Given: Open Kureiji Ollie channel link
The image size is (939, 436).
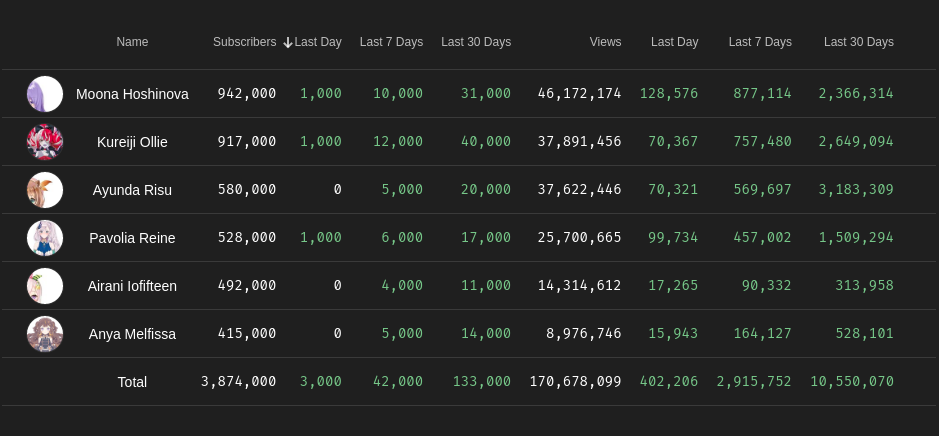Looking at the screenshot, I should tap(132, 142).
